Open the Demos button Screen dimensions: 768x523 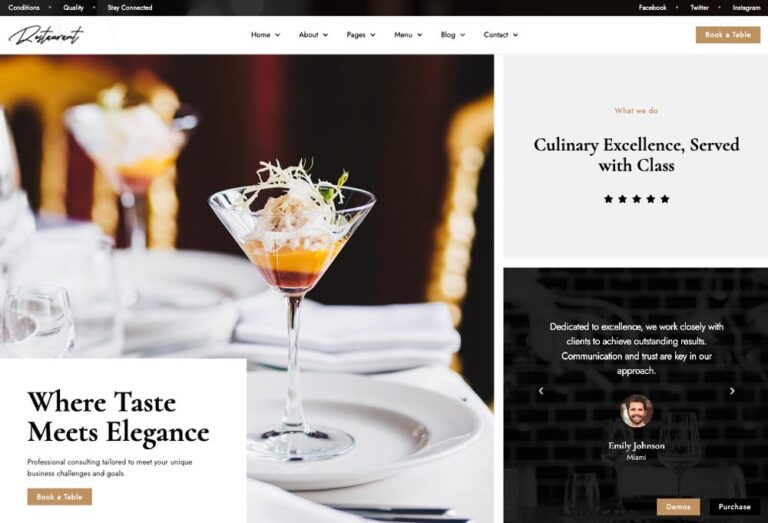click(x=678, y=507)
